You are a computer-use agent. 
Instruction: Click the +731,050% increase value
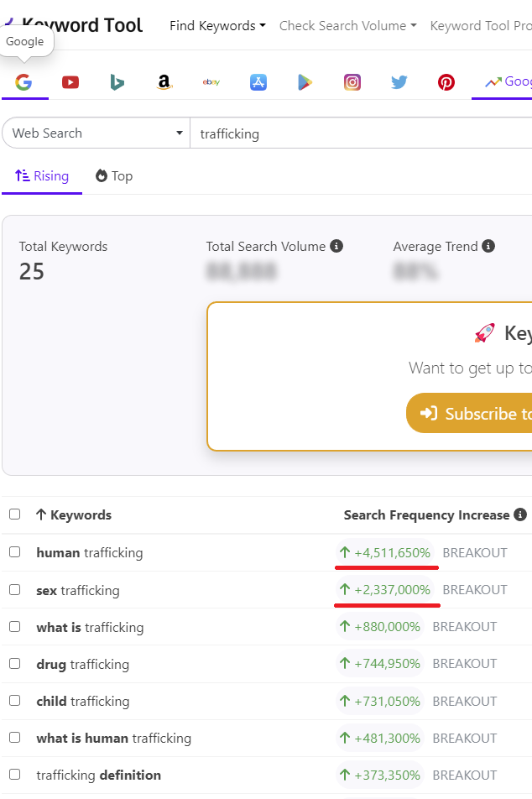(380, 701)
